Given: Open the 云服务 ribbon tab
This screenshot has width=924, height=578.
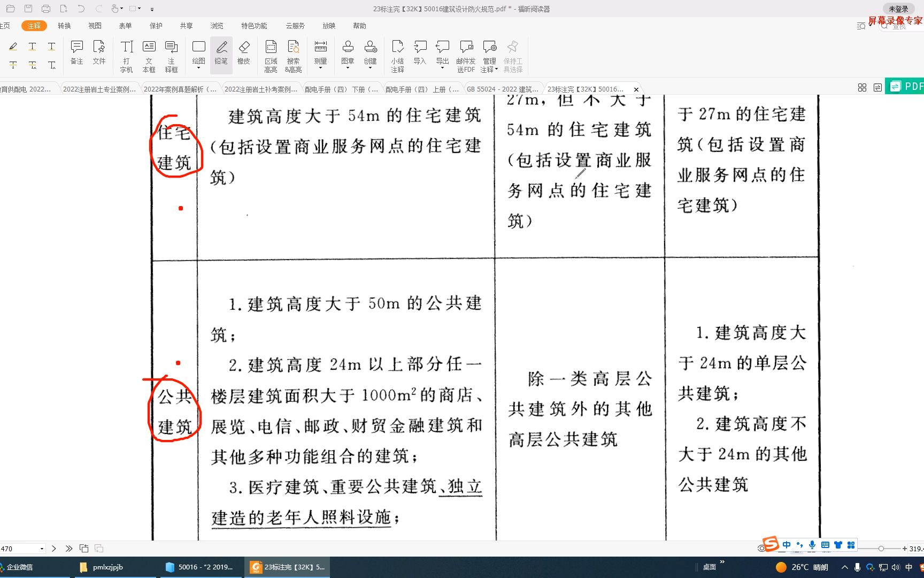Looking at the screenshot, I should [295, 26].
